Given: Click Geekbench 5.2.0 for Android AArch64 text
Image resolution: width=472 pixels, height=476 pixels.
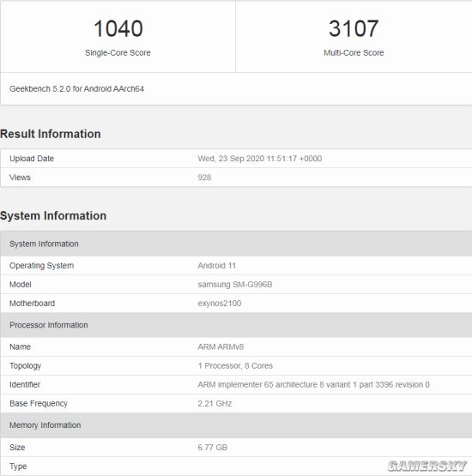Looking at the screenshot, I should pos(77,89).
